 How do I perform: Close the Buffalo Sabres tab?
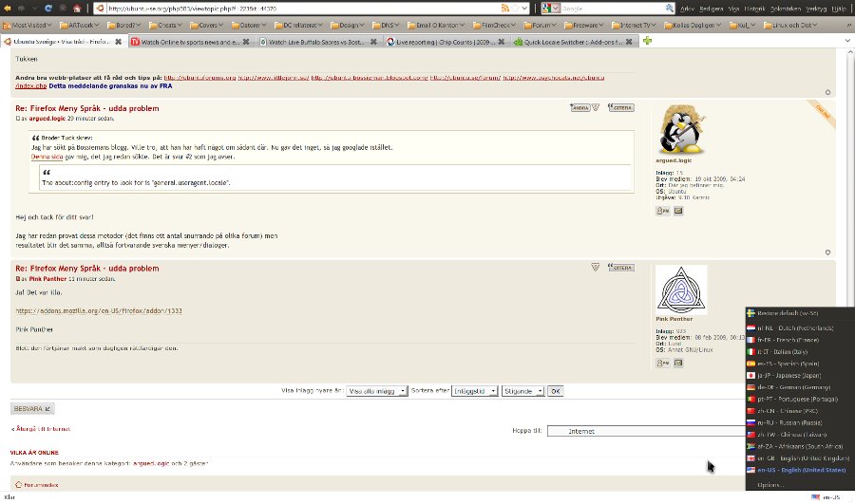(373, 42)
